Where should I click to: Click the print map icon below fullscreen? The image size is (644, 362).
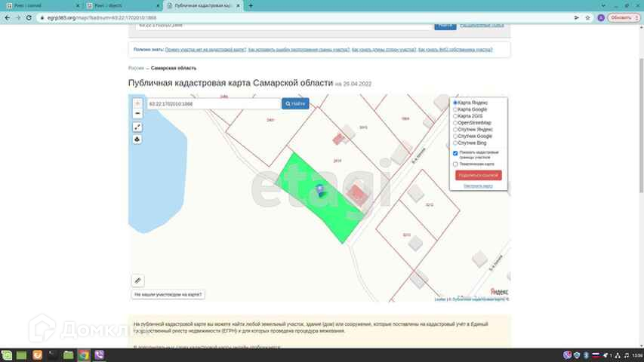point(137,140)
